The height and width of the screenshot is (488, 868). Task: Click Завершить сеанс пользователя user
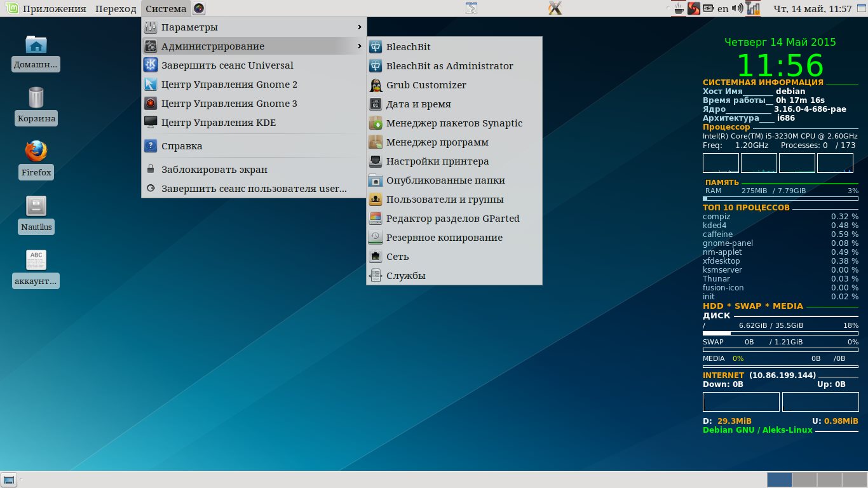[x=254, y=189]
